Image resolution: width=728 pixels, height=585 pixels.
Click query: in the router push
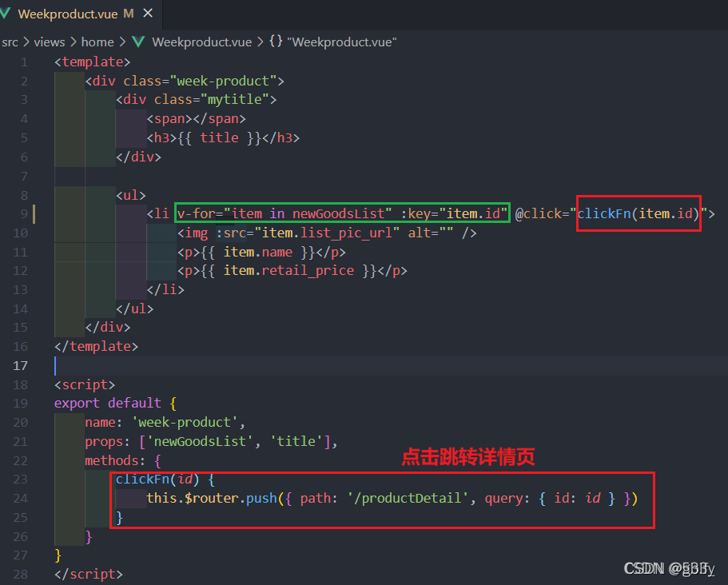point(507,499)
